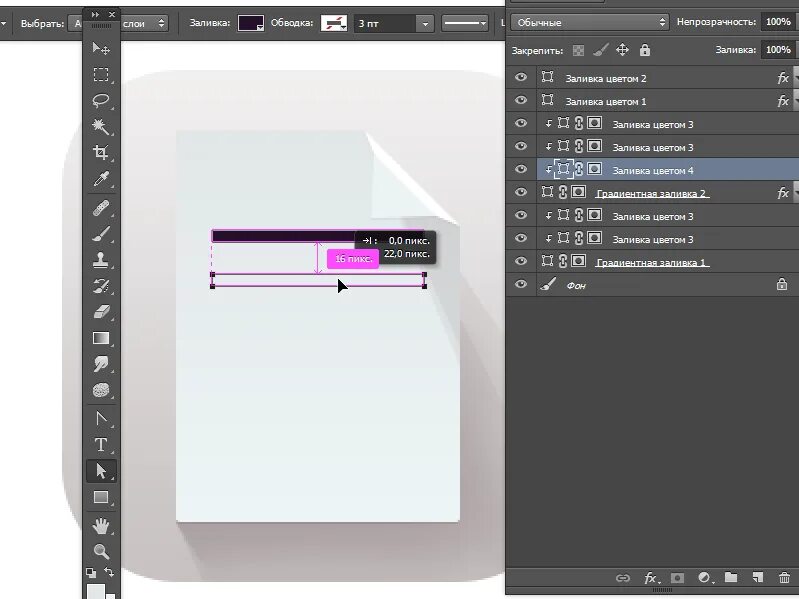Expand effects of Заливка цветом 2

(795, 78)
